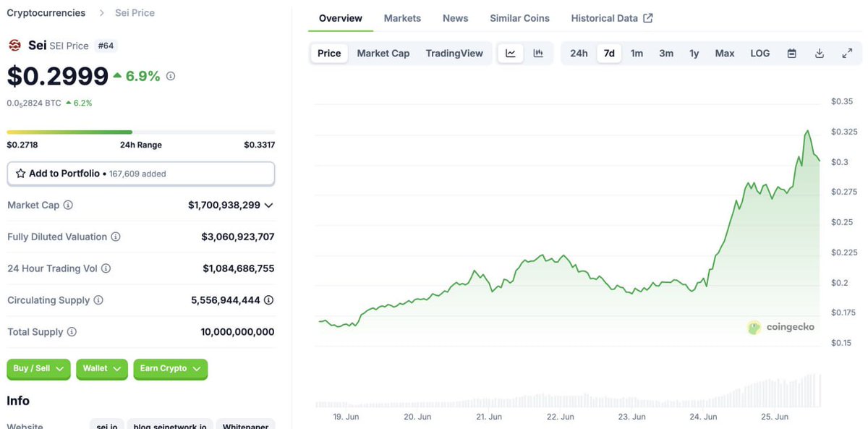Image resolution: width=868 pixels, height=429 pixels.
Task: Click the 24h Range progress bar
Action: [141, 132]
